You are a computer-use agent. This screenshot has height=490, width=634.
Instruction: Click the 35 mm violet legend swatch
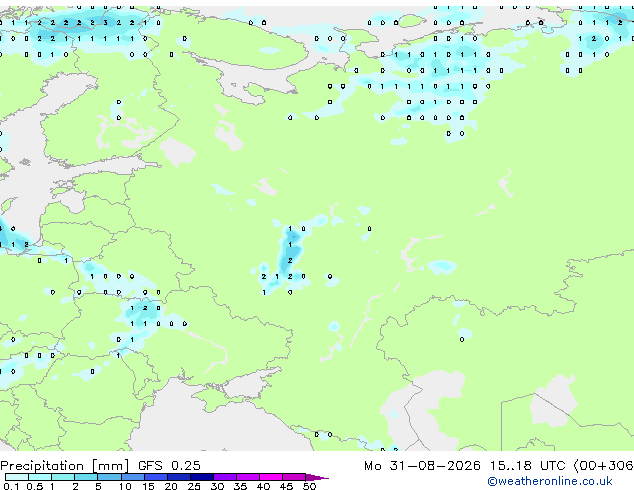248,477
